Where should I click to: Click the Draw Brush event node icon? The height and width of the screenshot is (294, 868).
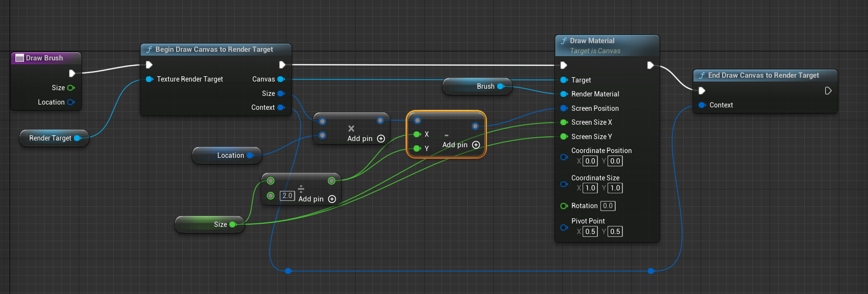tap(20, 58)
